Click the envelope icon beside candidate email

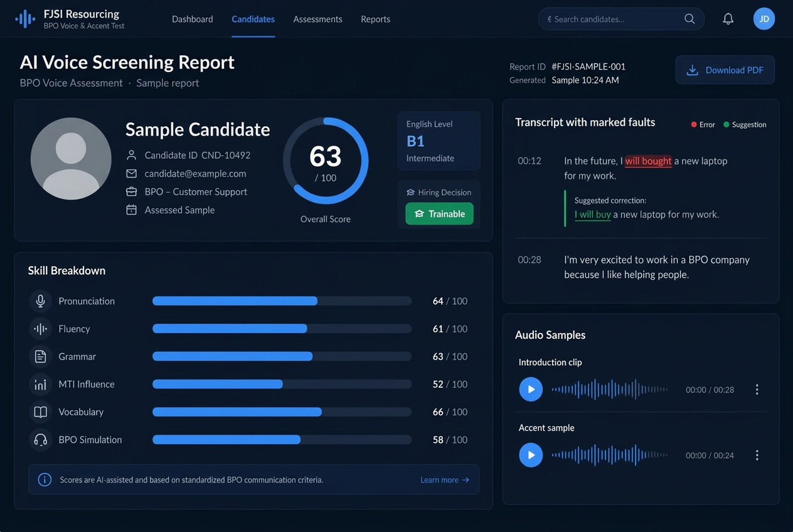(131, 174)
